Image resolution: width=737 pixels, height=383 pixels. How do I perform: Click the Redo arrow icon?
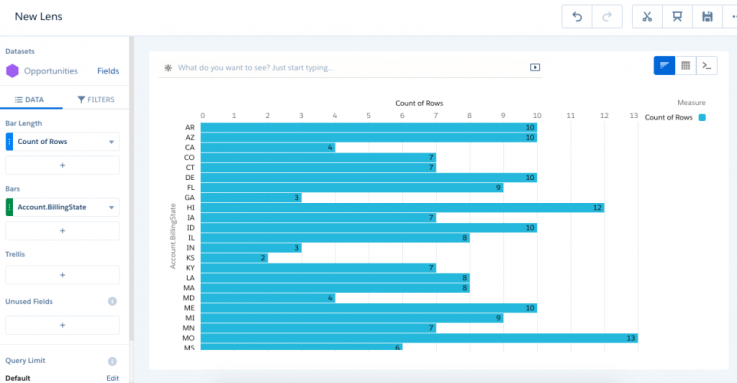(607, 17)
